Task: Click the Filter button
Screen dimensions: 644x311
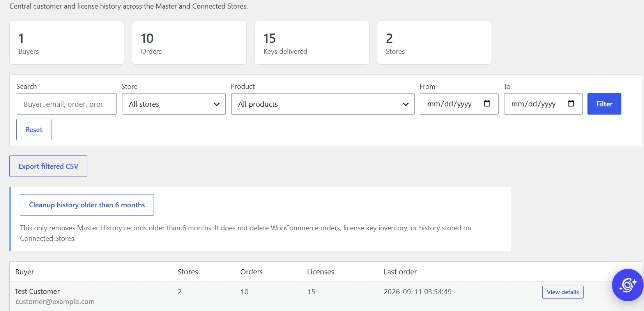Action: pos(604,104)
